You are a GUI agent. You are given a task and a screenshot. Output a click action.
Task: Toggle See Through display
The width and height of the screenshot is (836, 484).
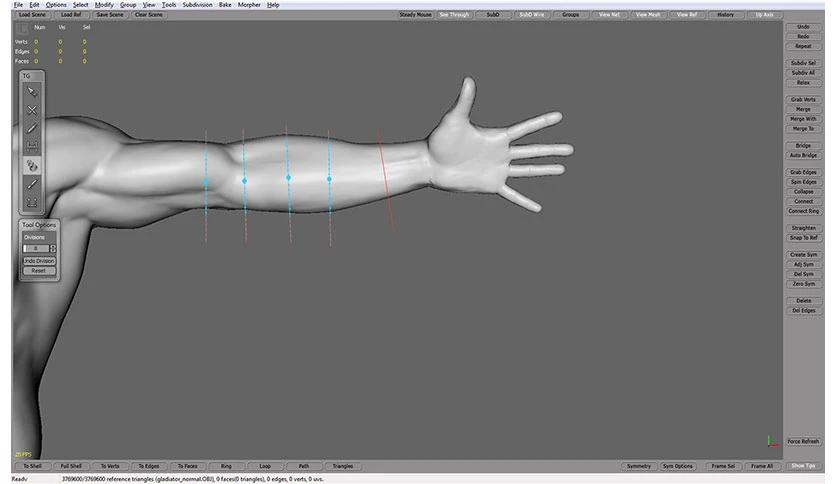pyautogui.click(x=454, y=15)
